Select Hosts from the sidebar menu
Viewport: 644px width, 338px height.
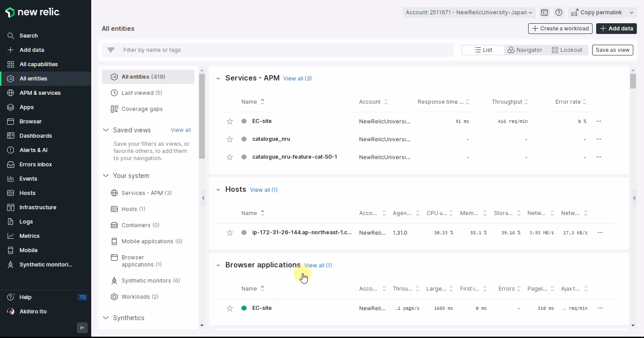[x=28, y=193]
